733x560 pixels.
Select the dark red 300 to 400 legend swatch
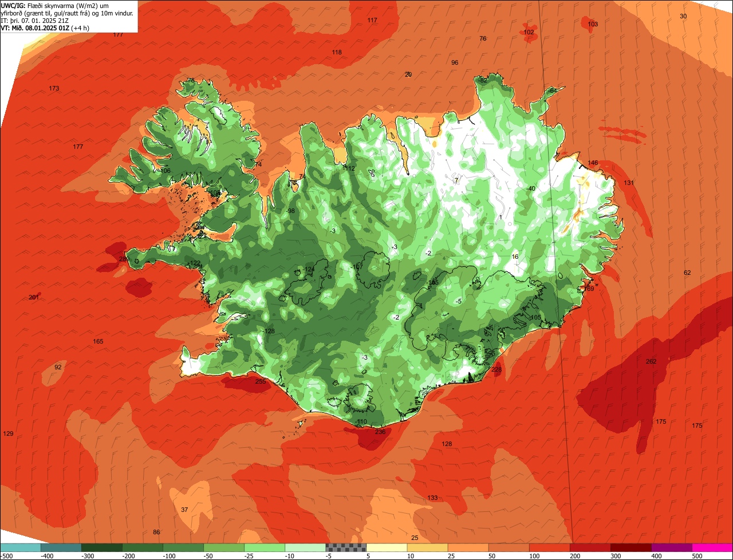631,547
